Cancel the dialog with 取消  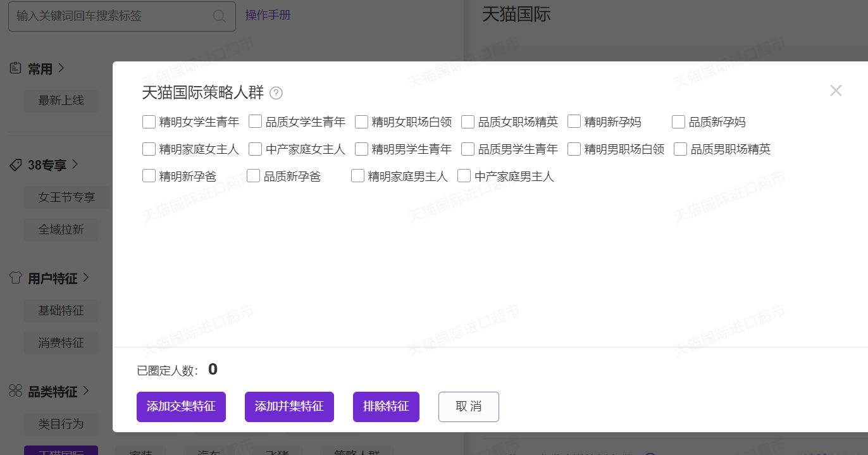pos(469,406)
